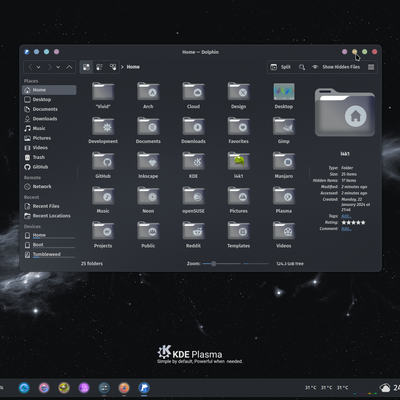Click Add link next to Comment

pos(346,229)
